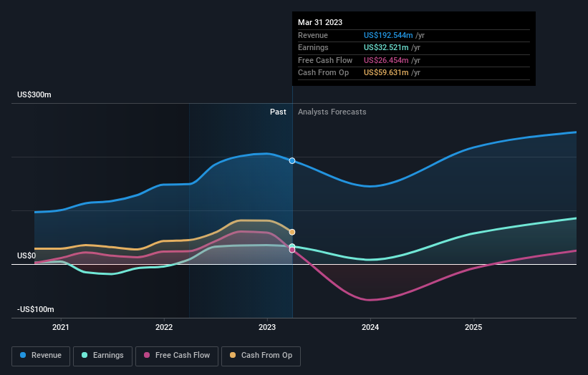Click the US$32.521m earnings value
The width and height of the screenshot is (588, 375).
pos(386,47)
